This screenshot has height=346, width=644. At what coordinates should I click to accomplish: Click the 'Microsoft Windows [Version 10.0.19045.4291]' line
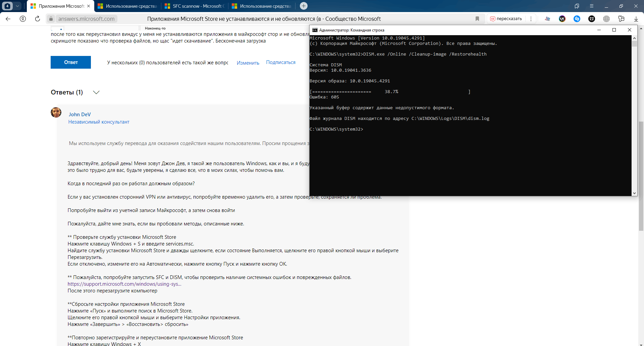tap(367, 38)
